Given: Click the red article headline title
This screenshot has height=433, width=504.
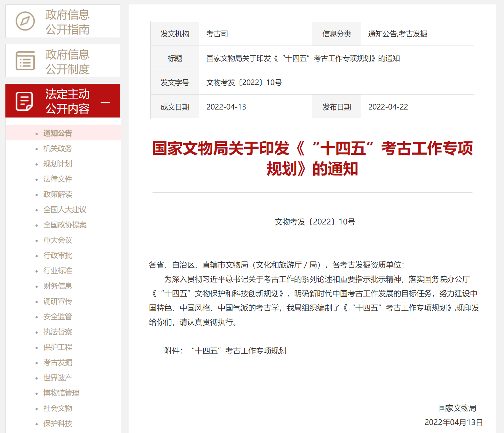Looking at the screenshot, I should click(312, 159).
